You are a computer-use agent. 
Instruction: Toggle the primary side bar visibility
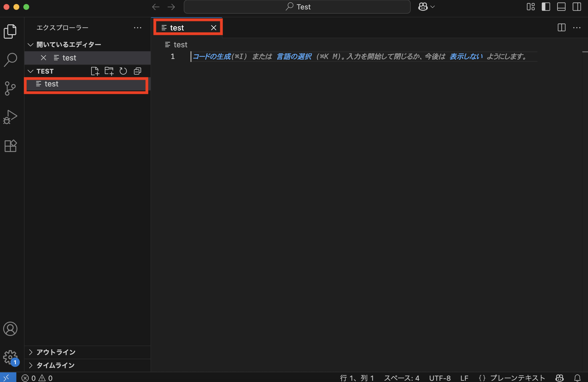pos(546,7)
